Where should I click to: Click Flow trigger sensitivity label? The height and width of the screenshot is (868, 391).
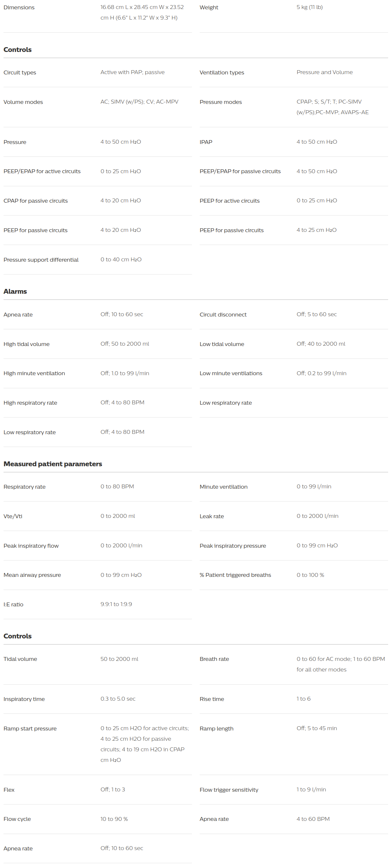(229, 790)
